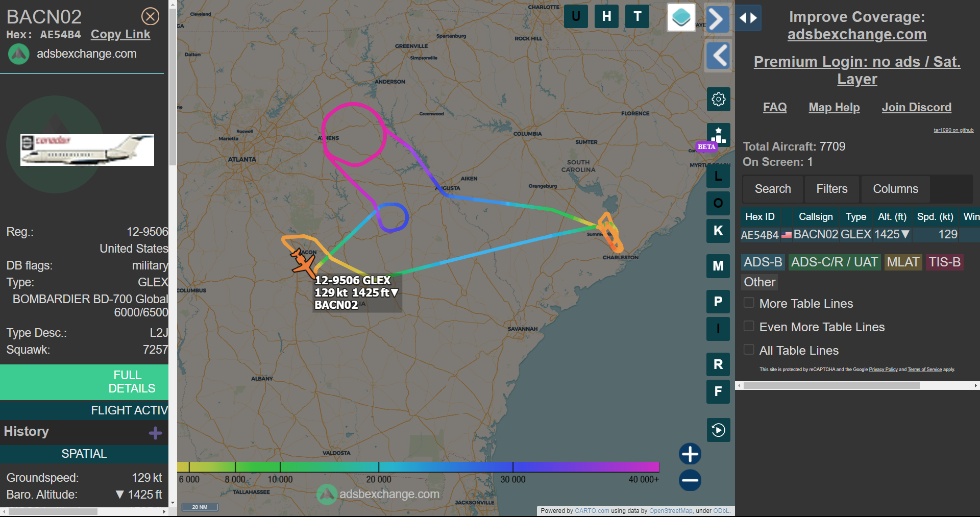
Task: Toggle the TIS-B source filter
Action: pyautogui.click(x=945, y=262)
